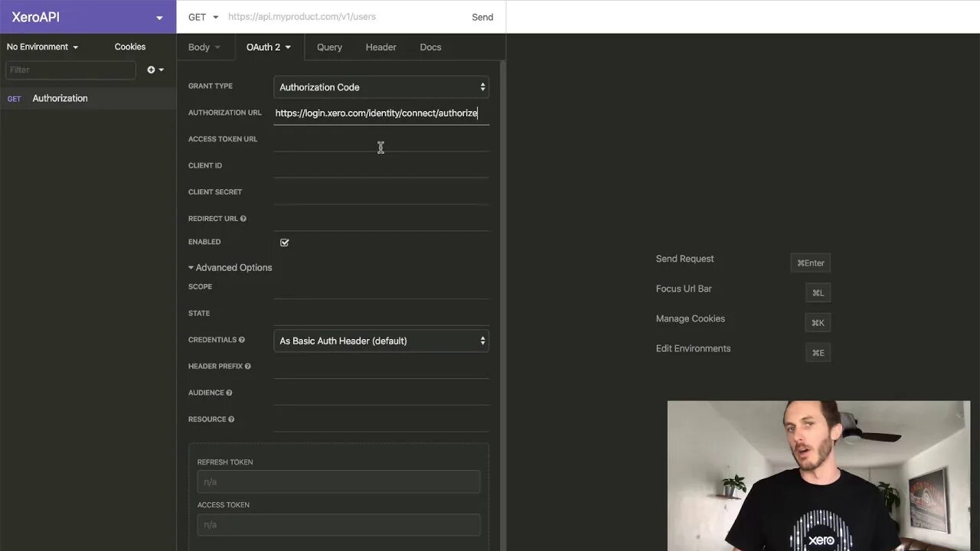Viewport: 980px width, 551px height.
Task: Switch to the Docs tab
Action: [430, 47]
